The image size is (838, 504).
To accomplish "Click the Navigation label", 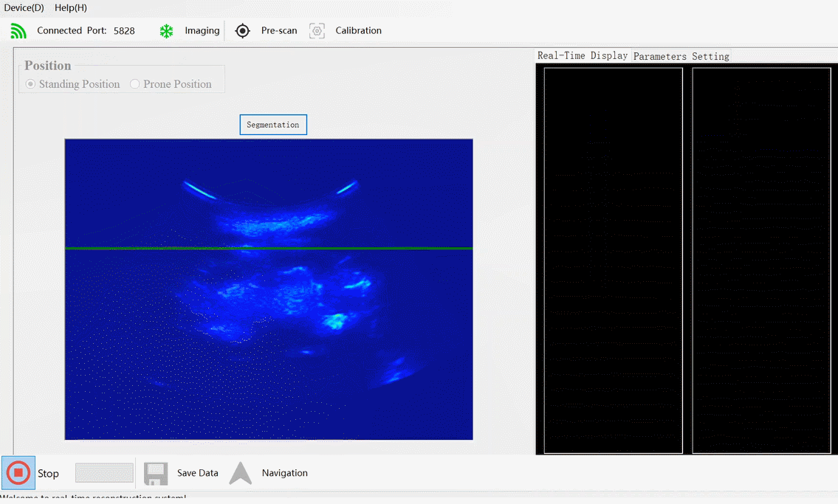I will tap(285, 473).
